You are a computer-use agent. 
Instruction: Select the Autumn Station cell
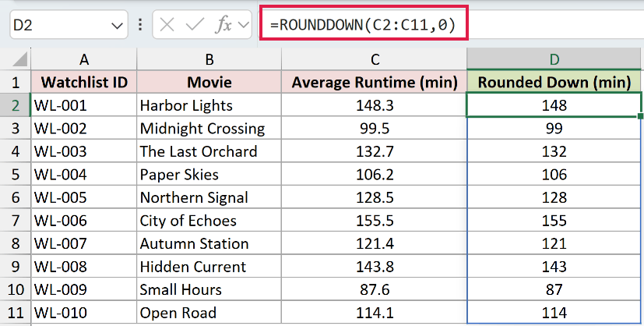(x=209, y=243)
